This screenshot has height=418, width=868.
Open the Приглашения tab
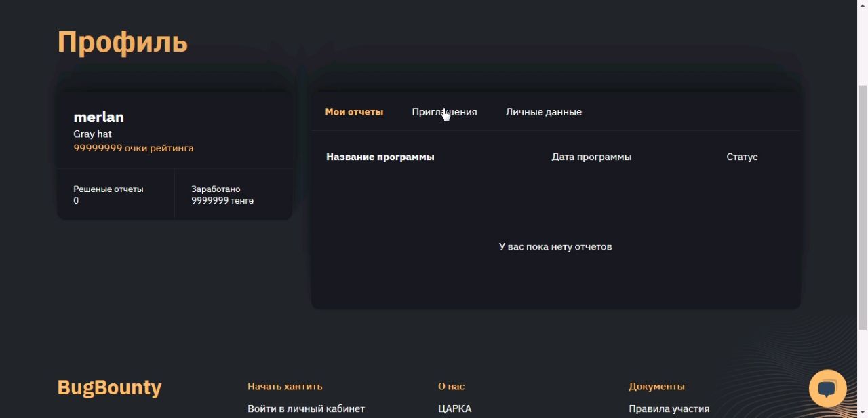tap(444, 112)
